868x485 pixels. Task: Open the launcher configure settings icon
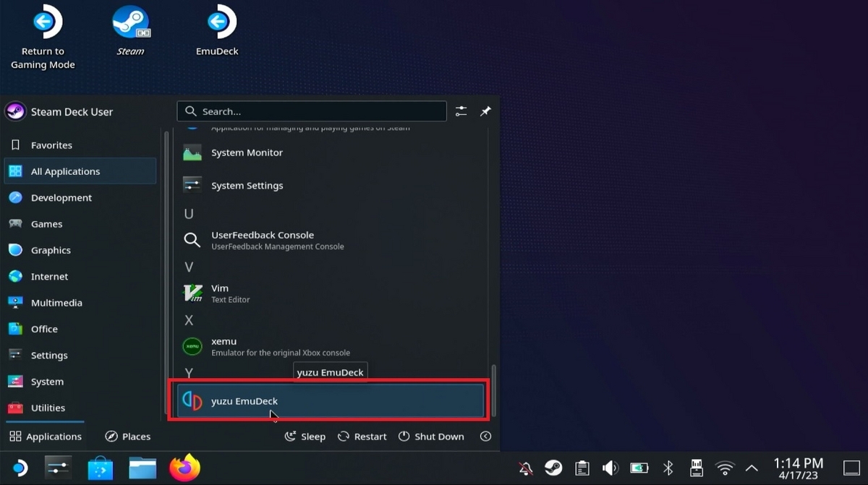point(461,111)
